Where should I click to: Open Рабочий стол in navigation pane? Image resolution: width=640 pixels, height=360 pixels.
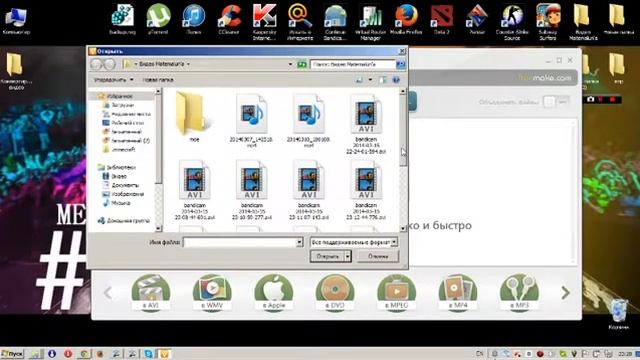click(x=123, y=123)
